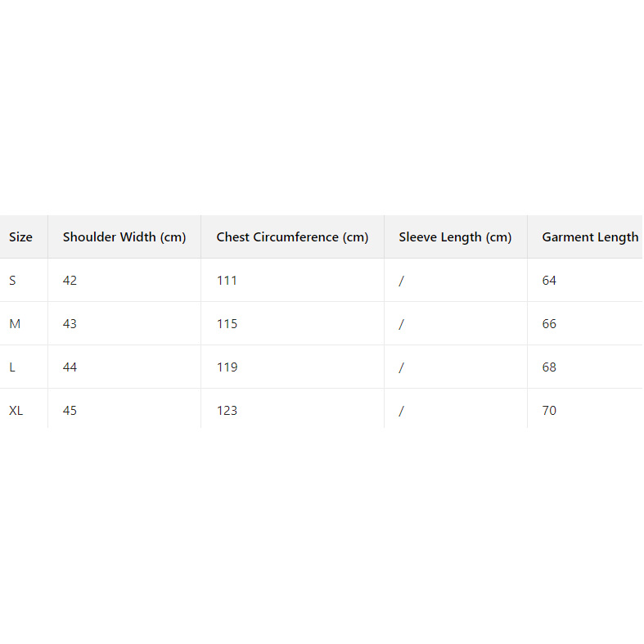
Task: Click garment length value 70
Action: coord(549,411)
